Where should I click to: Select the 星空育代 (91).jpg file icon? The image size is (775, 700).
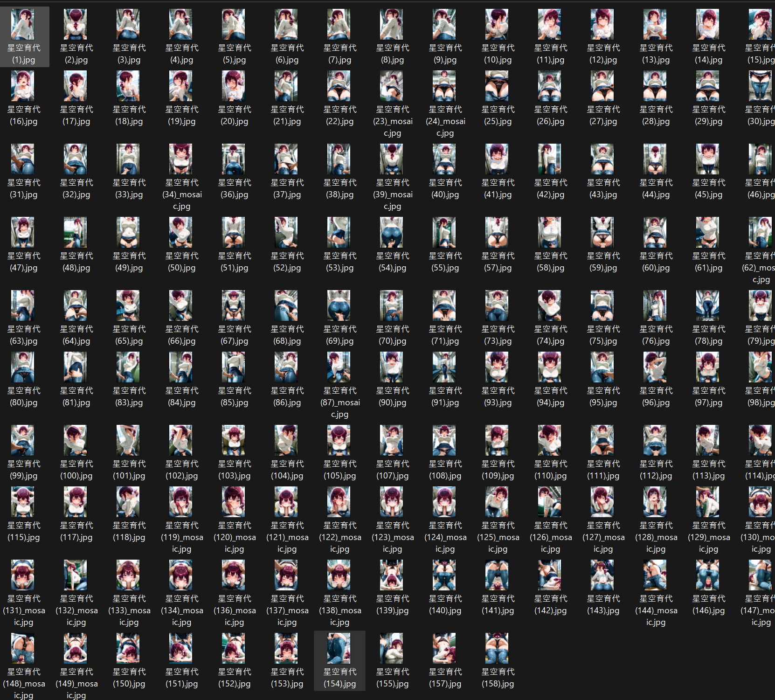coord(444,367)
